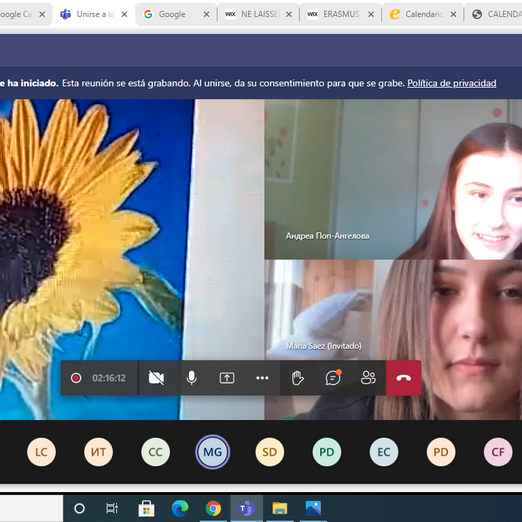Open Task View on the taskbar
The image size is (522, 522).
point(112,508)
